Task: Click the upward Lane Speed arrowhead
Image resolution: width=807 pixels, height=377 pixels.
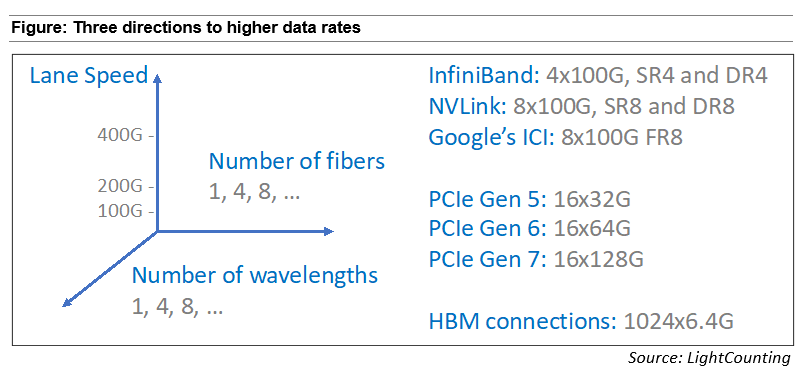Action: [x=157, y=78]
